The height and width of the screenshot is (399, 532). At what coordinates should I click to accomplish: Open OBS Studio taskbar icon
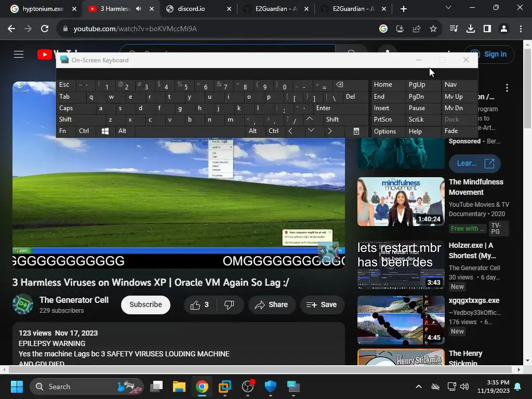pyautogui.click(x=248, y=387)
